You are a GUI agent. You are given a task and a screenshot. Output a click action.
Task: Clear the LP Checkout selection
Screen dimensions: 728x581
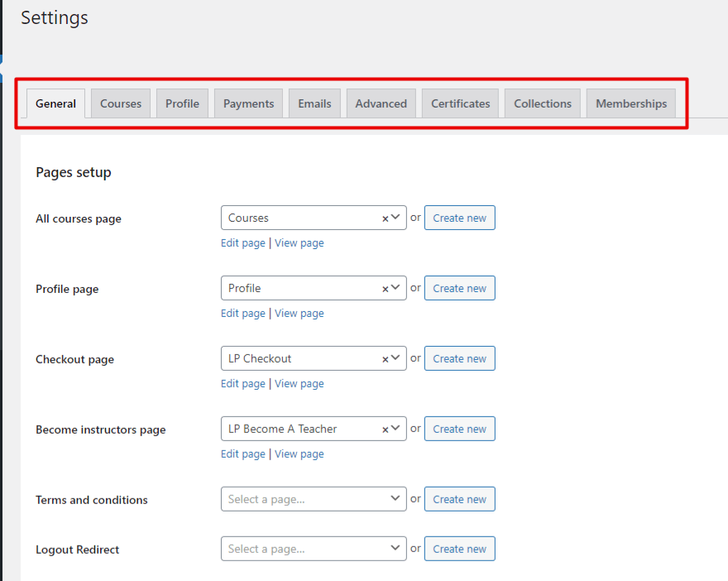click(x=385, y=359)
